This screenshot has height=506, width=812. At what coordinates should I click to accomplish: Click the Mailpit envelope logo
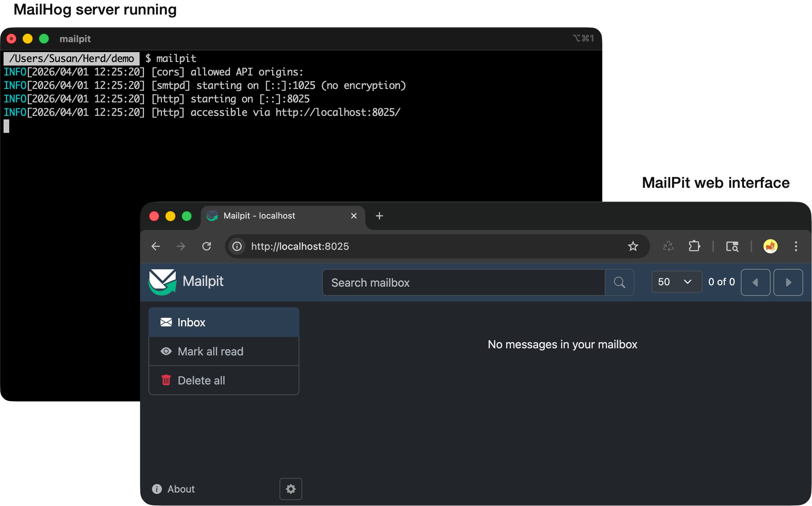click(162, 282)
